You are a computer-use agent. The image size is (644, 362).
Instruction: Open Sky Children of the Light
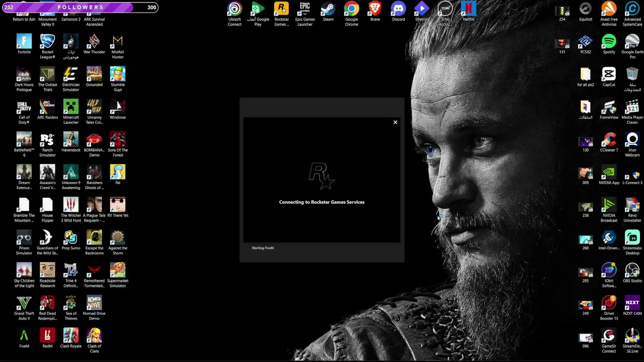tap(24, 275)
